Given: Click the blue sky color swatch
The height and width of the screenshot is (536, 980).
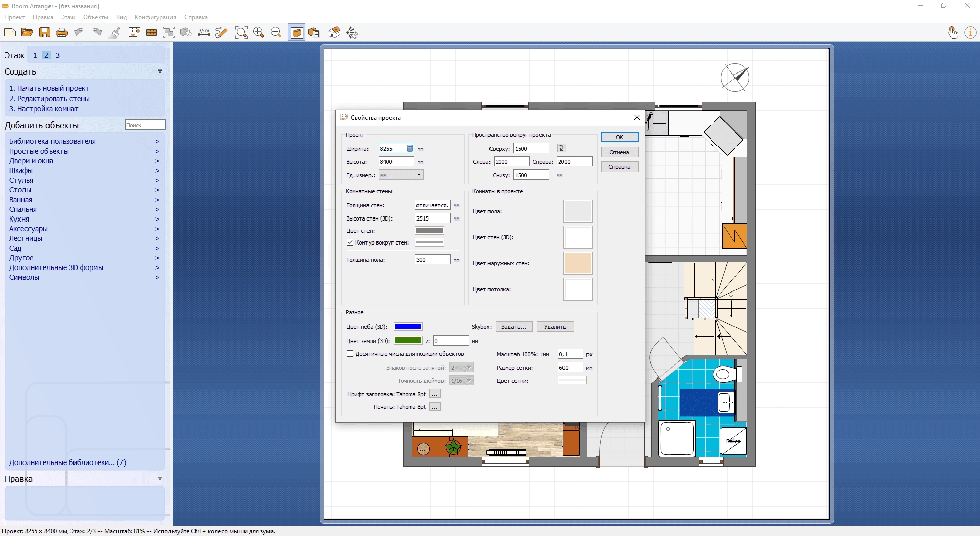Looking at the screenshot, I should pyautogui.click(x=408, y=327).
